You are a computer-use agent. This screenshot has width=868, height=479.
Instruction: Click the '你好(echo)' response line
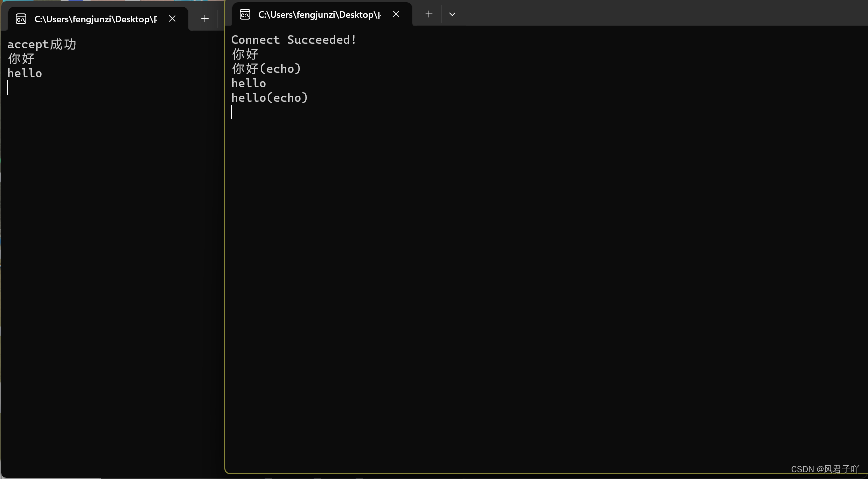point(266,68)
